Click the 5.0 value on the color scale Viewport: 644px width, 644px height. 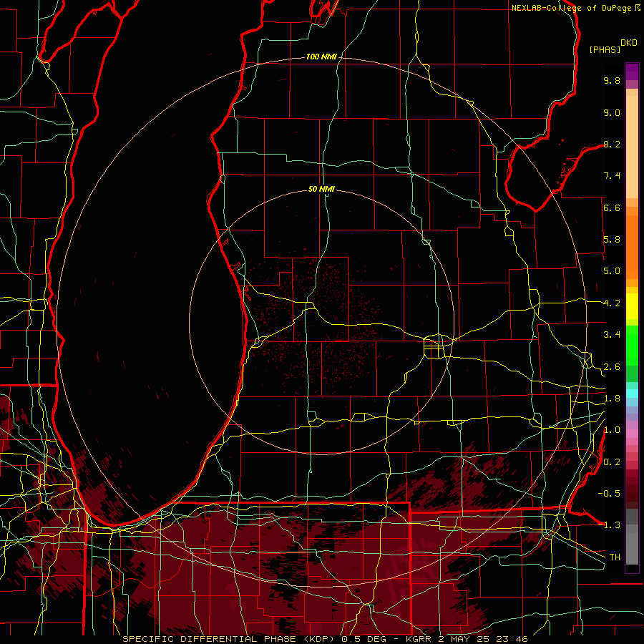[x=612, y=271]
